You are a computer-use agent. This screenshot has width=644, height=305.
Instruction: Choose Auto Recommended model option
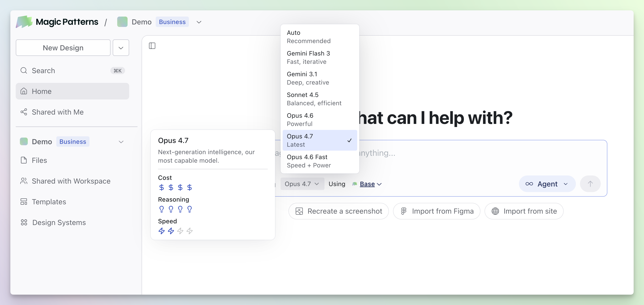pos(320,37)
